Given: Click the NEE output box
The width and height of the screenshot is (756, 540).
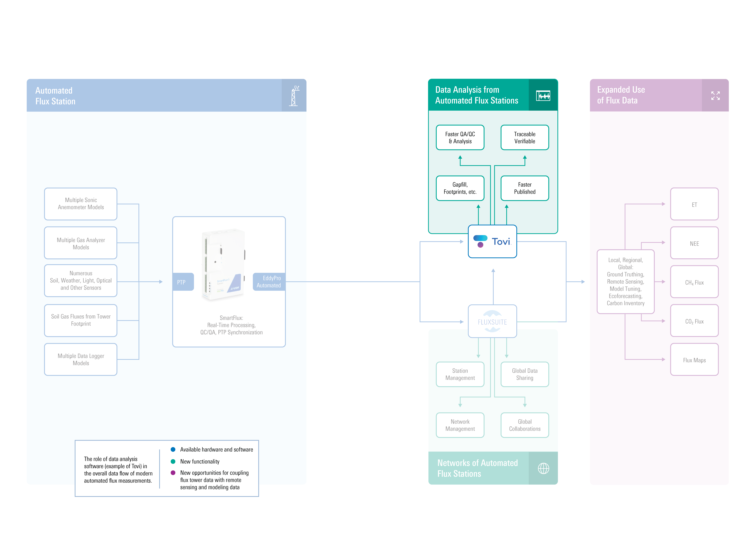Looking at the screenshot, I should pos(694,243).
